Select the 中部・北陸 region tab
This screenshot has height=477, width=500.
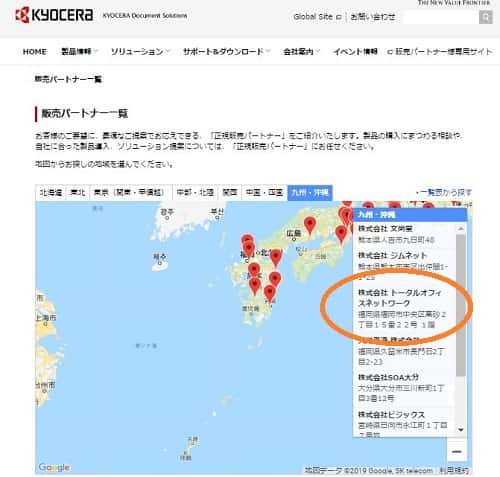[195, 192]
